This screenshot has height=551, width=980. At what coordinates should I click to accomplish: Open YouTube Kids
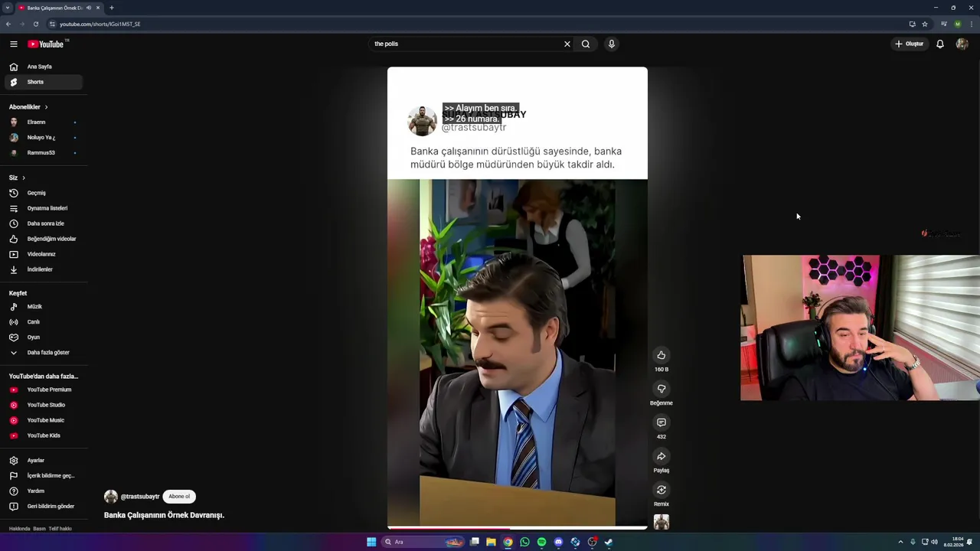[43, 435]
